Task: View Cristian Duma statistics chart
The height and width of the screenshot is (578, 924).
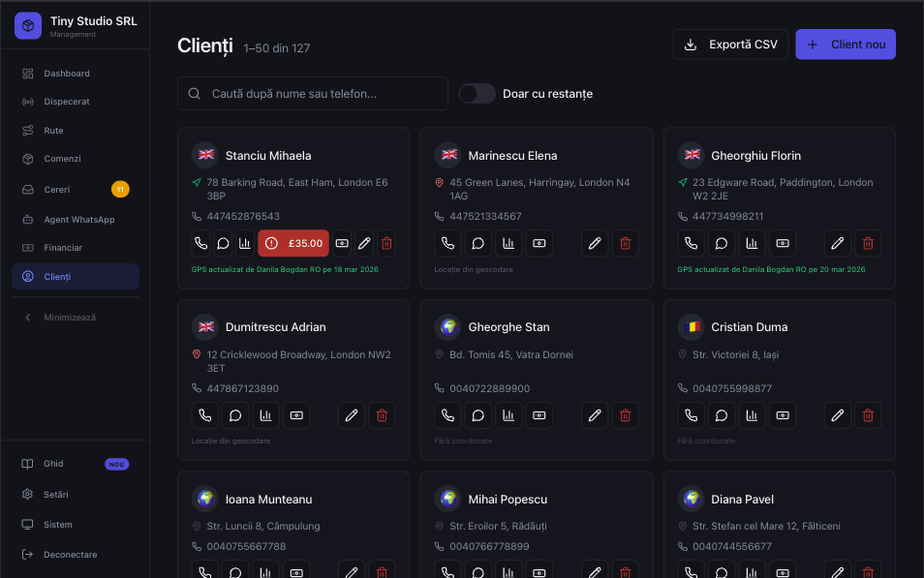Action: click(x=752, y=415)
